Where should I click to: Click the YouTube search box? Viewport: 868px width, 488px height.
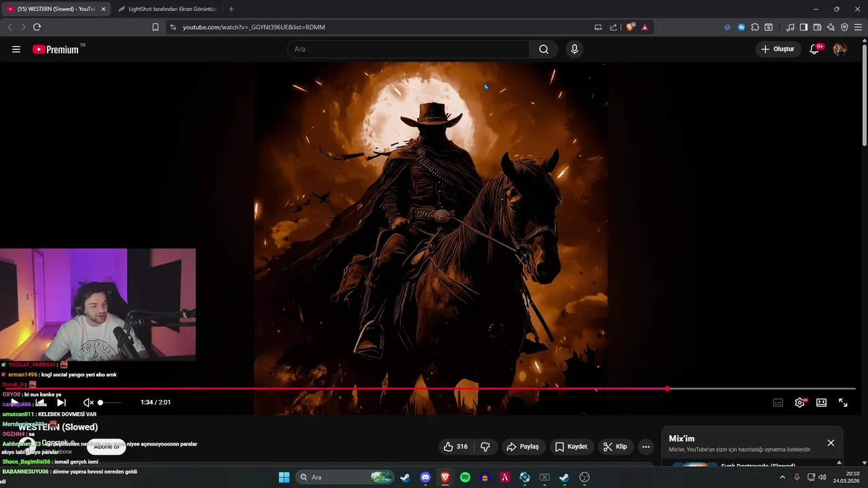click(408, 49)
